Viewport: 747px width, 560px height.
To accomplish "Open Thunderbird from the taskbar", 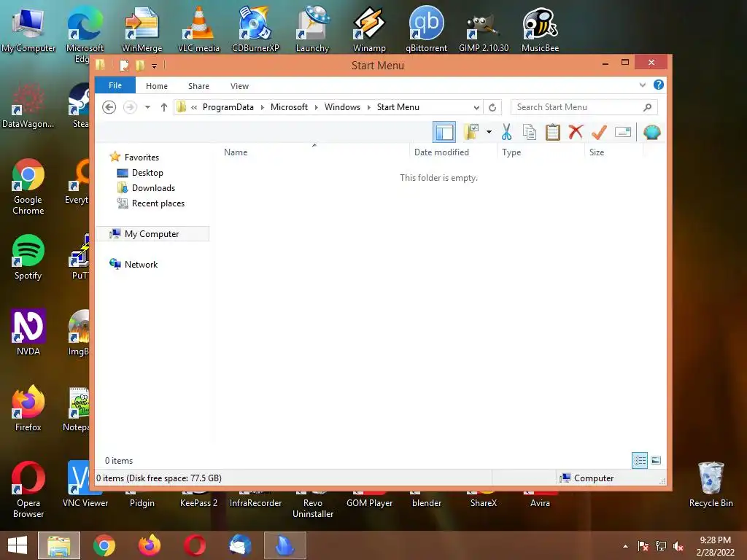I will coord(239,545).
